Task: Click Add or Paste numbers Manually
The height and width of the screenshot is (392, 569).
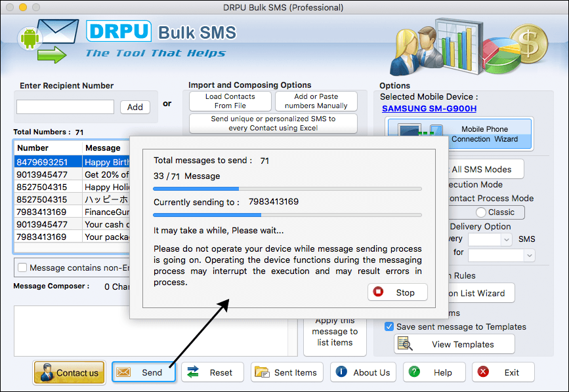Action: click(x=316, y=101)
